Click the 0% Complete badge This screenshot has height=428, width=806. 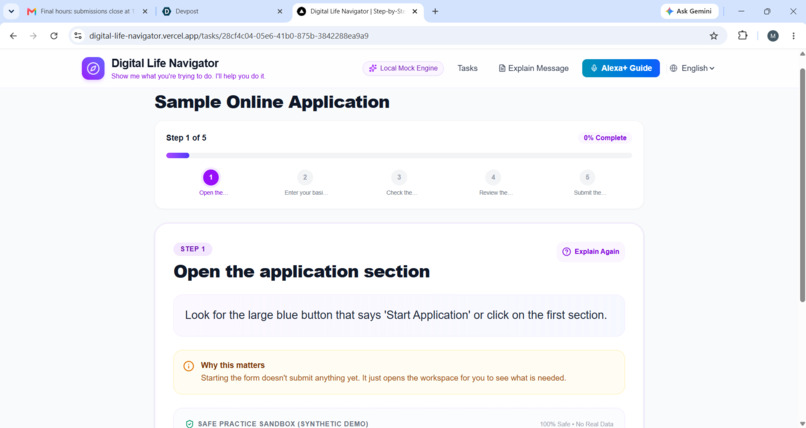point(605,138)
